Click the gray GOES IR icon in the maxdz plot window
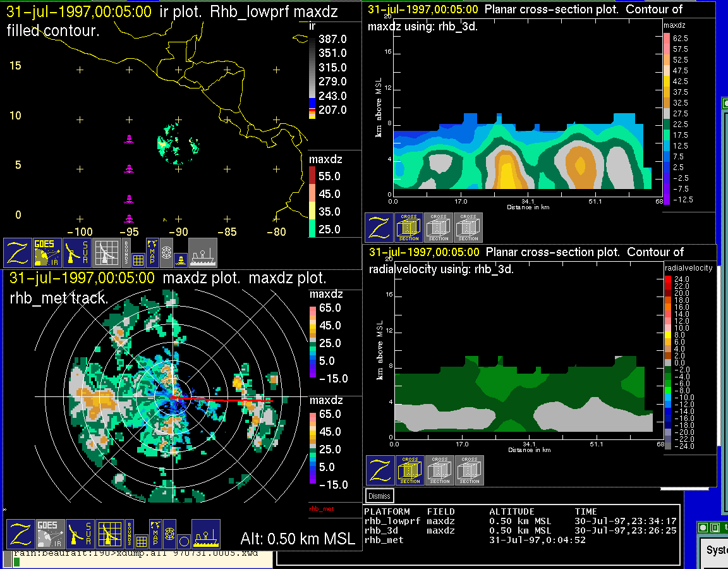The height and width of the screenshot is (569, 728). click(50, 534)
